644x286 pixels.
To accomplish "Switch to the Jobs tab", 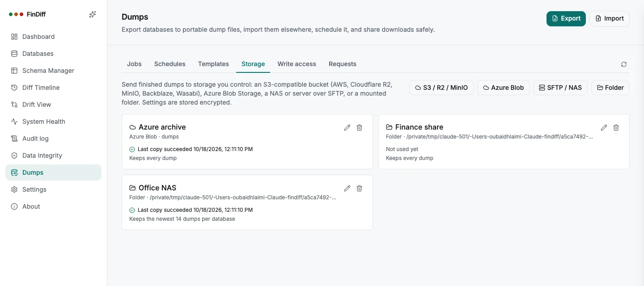I will (x=134, y=64).
